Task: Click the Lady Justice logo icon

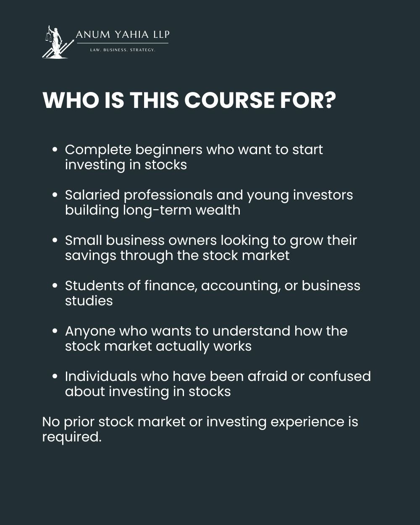Action: pos(55,42)
